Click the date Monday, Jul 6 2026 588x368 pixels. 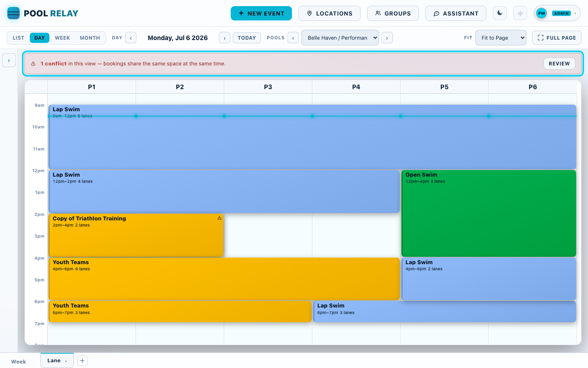tap(178, 38)
